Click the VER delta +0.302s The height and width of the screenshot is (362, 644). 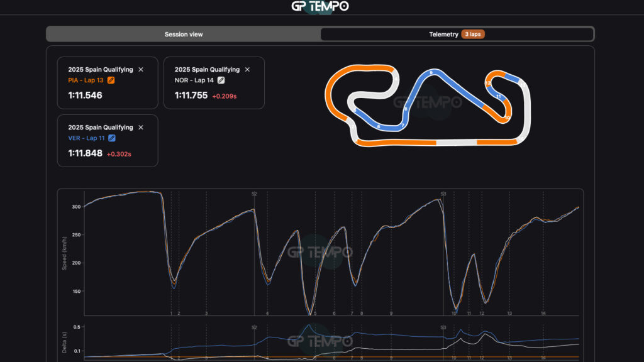(x=118, y=154)
